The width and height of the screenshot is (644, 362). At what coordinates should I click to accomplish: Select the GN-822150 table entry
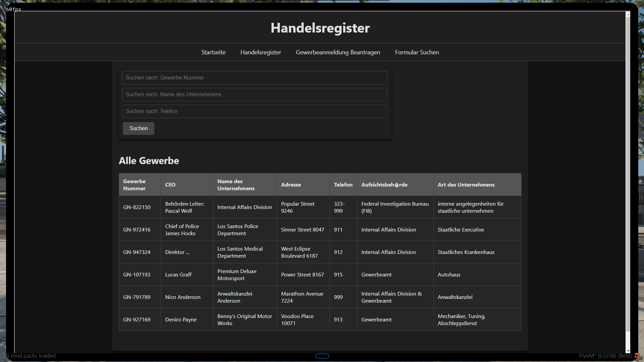(x=137, y=207)
